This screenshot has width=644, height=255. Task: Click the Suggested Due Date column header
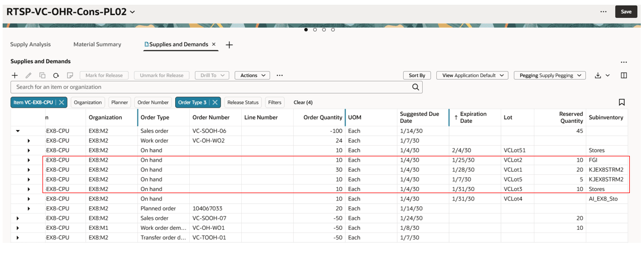click(423, 118)
